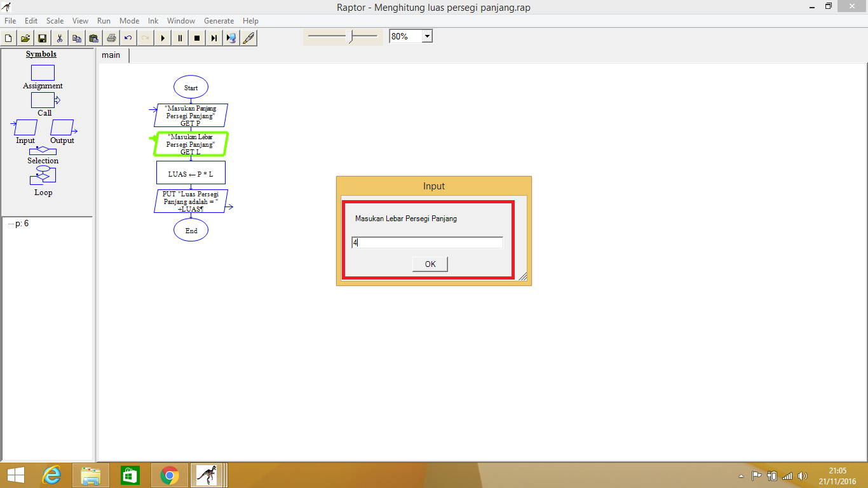Stop execution using the Stop toolbar icon
The height and width of the screenshot is (488, 868).
(x=197, y=37)
